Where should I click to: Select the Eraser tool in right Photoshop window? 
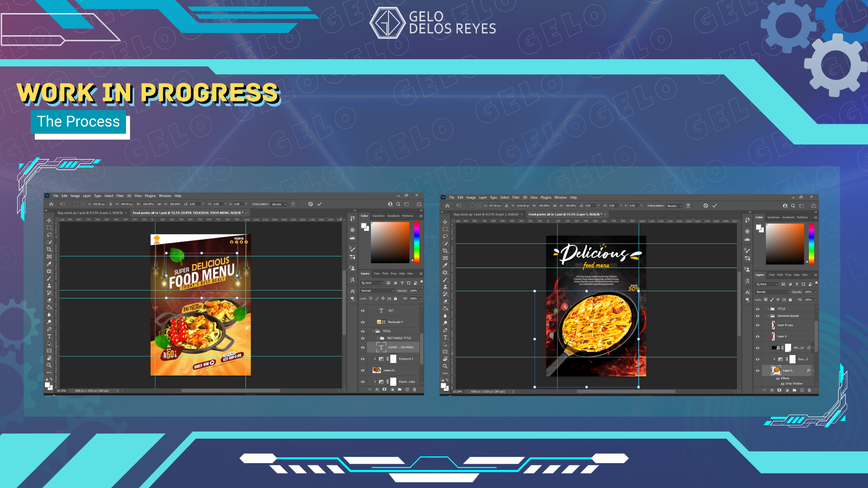pos(445,301)
